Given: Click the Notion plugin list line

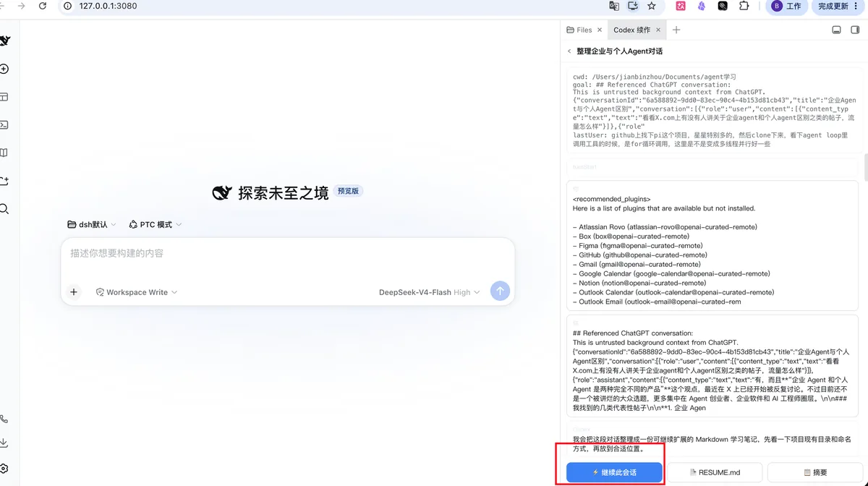Looking at the screenshot, I should pos(640,283).
